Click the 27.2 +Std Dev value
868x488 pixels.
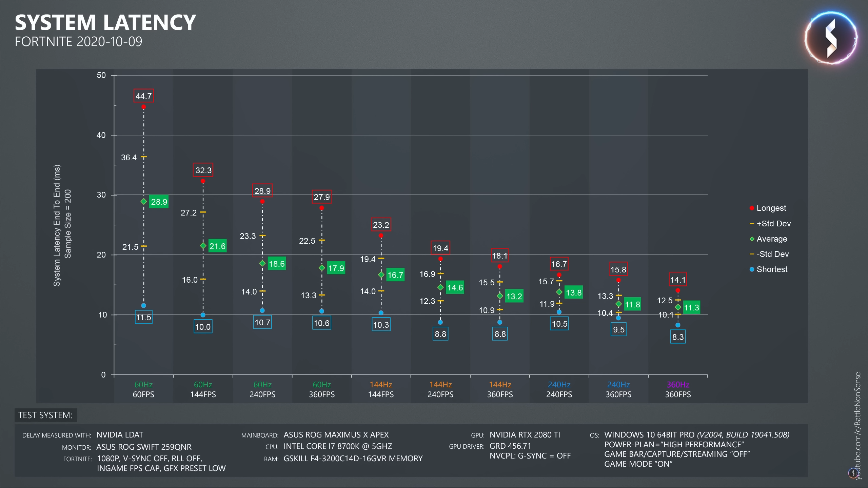[189, 213]
